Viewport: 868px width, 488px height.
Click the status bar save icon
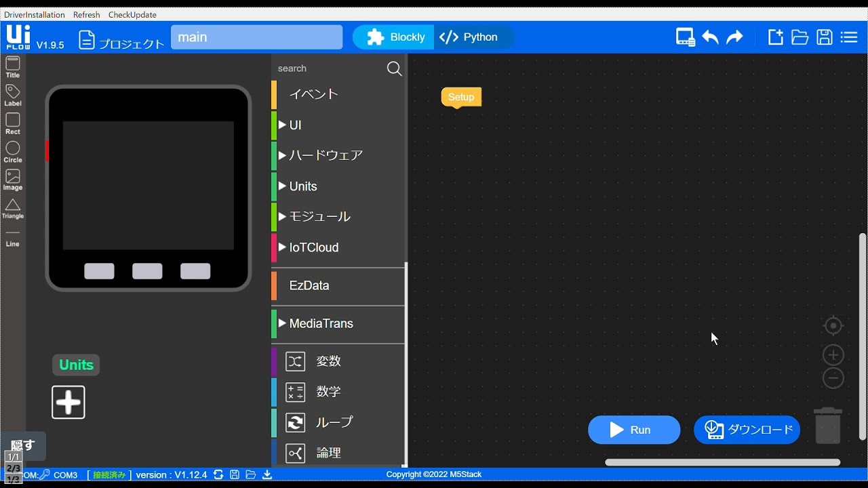pos(235,474)
